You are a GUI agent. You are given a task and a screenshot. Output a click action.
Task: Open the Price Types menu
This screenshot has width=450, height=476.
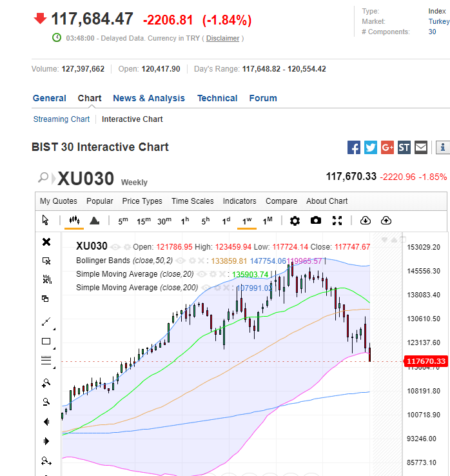tap(142, 201)
